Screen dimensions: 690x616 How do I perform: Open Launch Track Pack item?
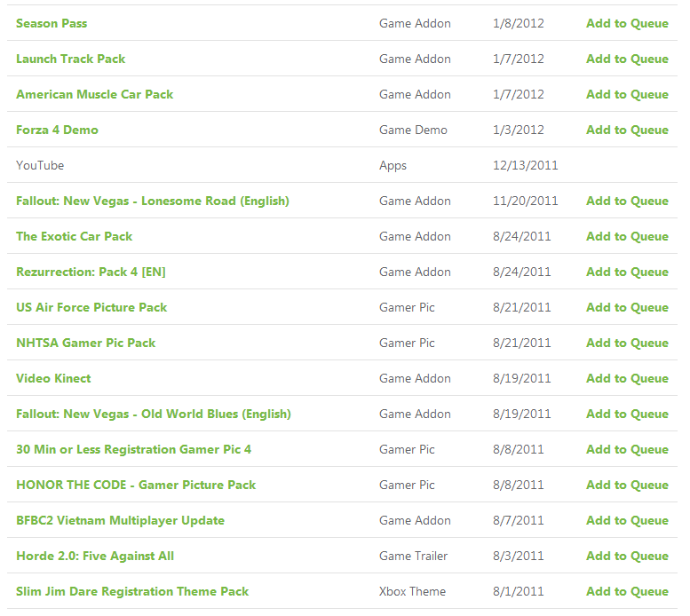coord(71,59)
